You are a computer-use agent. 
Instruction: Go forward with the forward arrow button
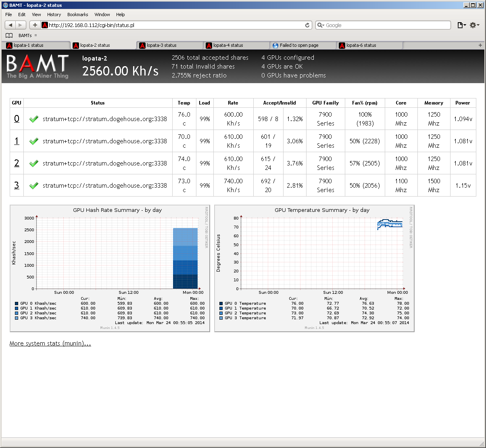pyautogui.click(x=21, y=25)
